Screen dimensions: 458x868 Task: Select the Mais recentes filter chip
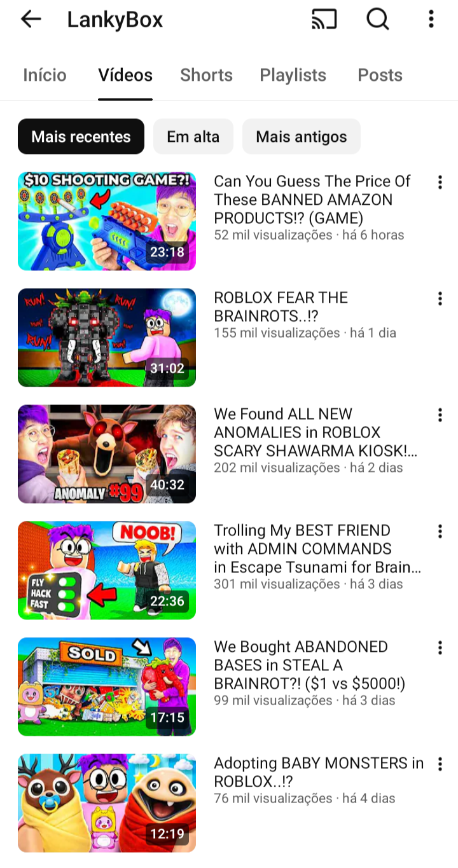tap(81, 137)
